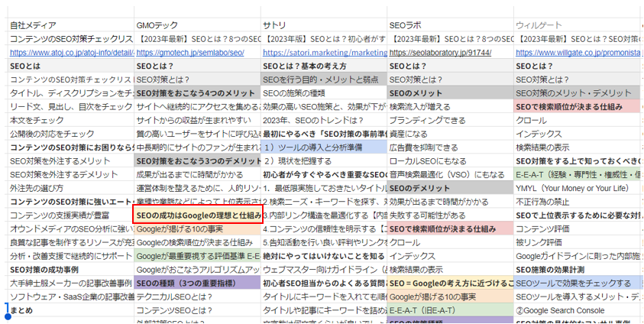644x324 pixels.
Task: Select cell SEOとは？基本の考え方
Action: pos(324,66)
